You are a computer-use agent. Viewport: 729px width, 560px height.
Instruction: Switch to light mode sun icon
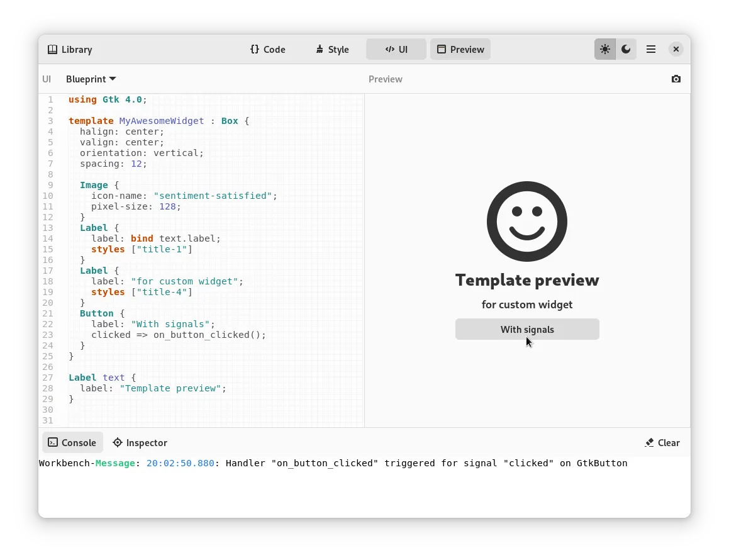click(x=604, y=49)
